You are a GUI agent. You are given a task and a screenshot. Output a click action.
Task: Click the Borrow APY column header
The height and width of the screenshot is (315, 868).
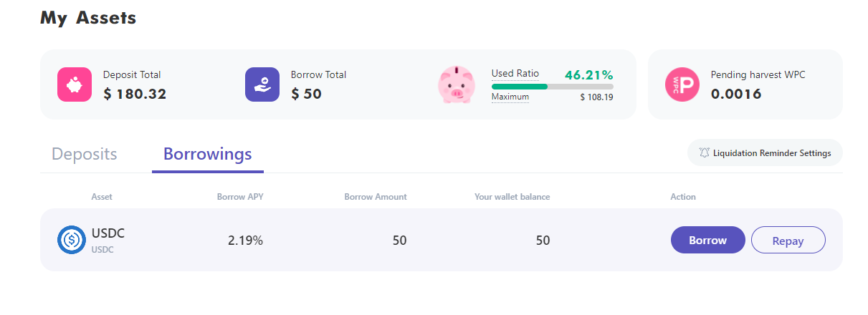pyautogui.click(x=239, y=197)
